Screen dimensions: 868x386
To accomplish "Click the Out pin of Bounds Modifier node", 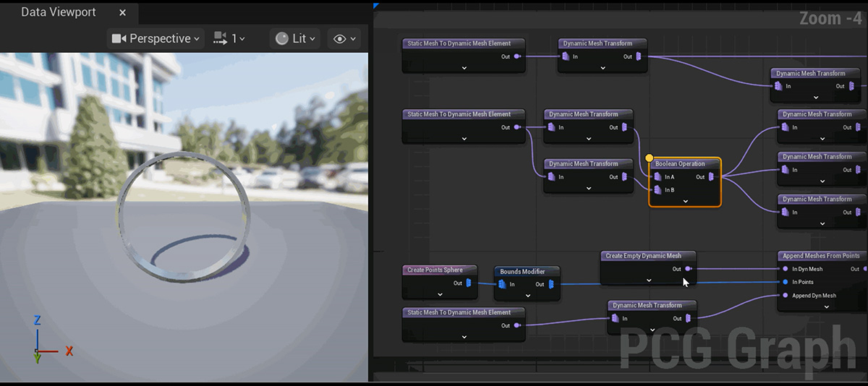I will (550, 285).
